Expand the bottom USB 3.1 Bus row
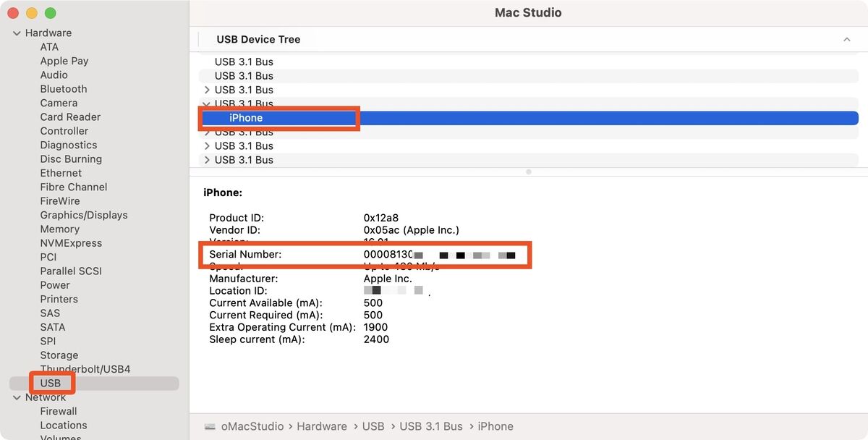This screenshot has height=440, width=868. tap(207, 160)
